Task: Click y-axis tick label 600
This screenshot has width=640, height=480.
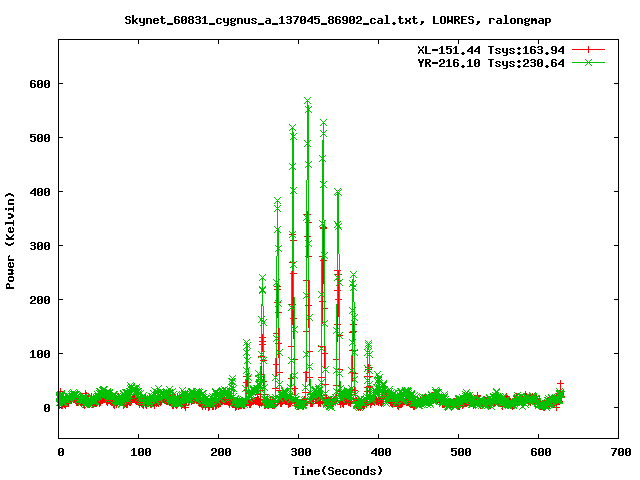Action: pyautogui.click(x=40, y=84)
